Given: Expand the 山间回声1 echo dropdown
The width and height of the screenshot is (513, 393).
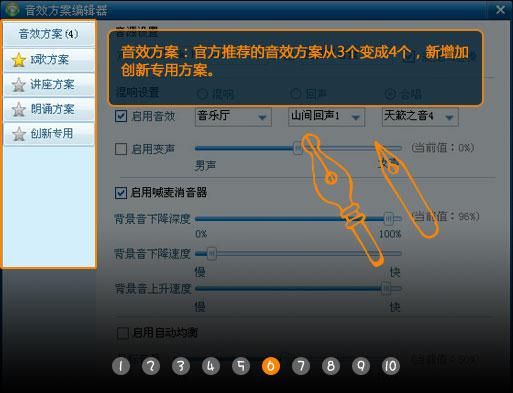Looking at the screenshot, I should click(326, 117).
